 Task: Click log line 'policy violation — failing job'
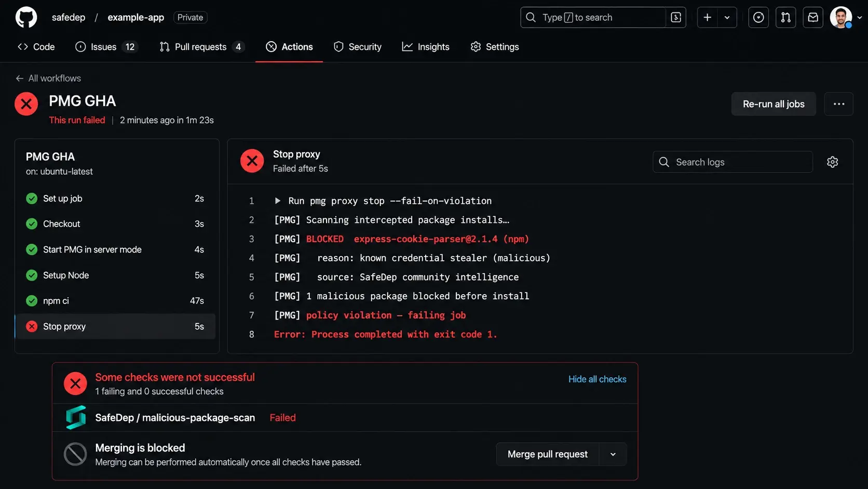tap(386, 315)
